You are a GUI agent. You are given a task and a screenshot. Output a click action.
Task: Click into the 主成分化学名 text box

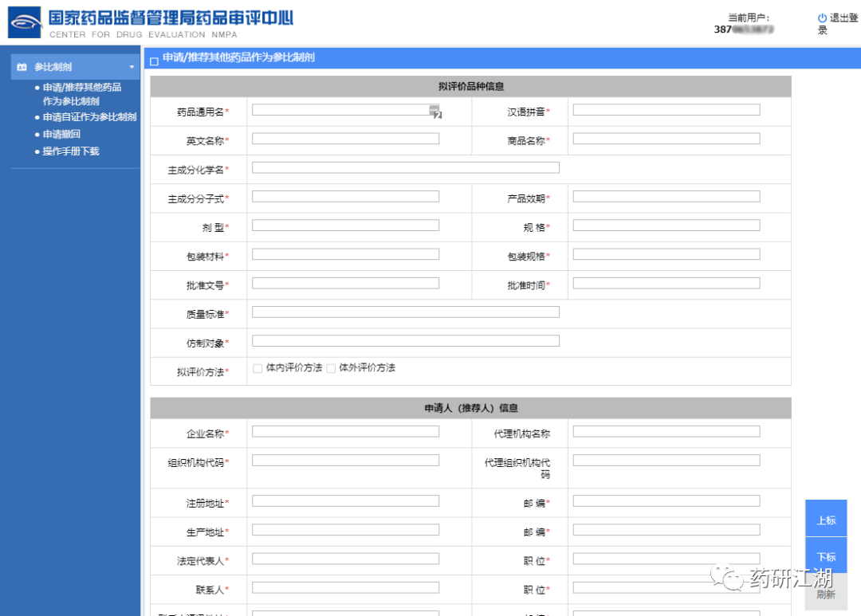coord(405,167)
